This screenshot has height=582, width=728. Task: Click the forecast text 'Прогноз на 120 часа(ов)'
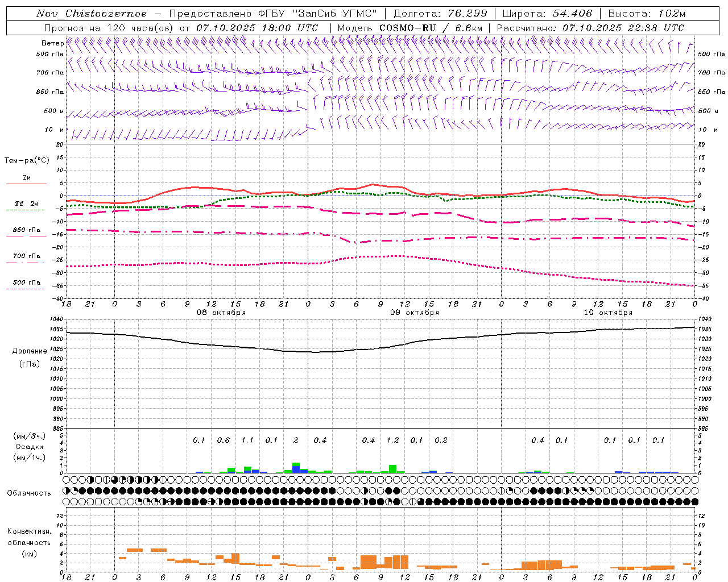click(x=109, y=28)
